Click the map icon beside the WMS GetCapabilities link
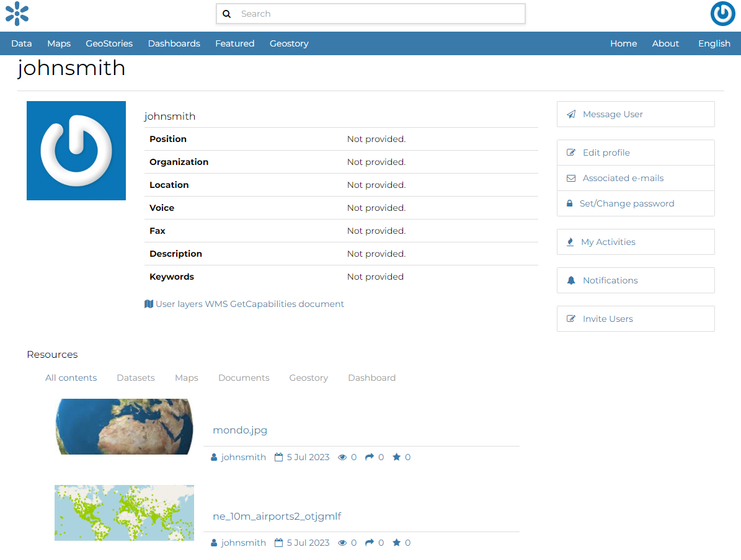The width and height of the screenshot is (741, 560). (x=148, y=303)
